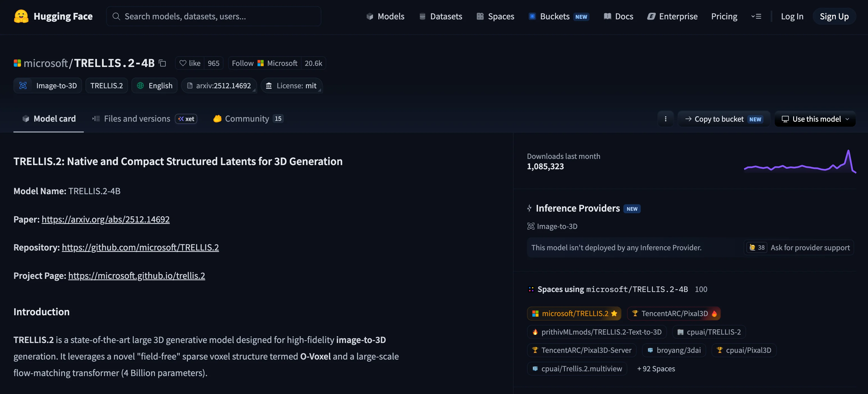868x394 pixels.
Task: Click the heart like icon
Action: tap(183, 63)
